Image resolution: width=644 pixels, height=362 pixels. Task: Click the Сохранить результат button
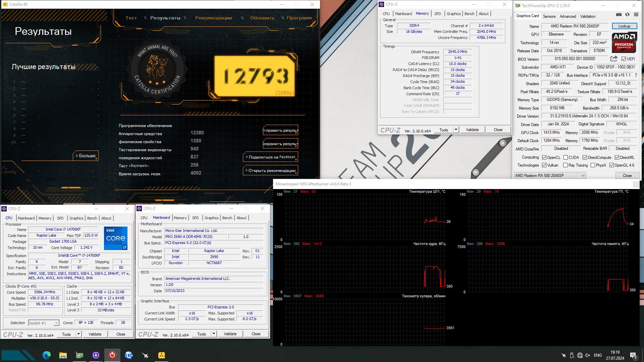pyautogui.click(x=280, y=143)
